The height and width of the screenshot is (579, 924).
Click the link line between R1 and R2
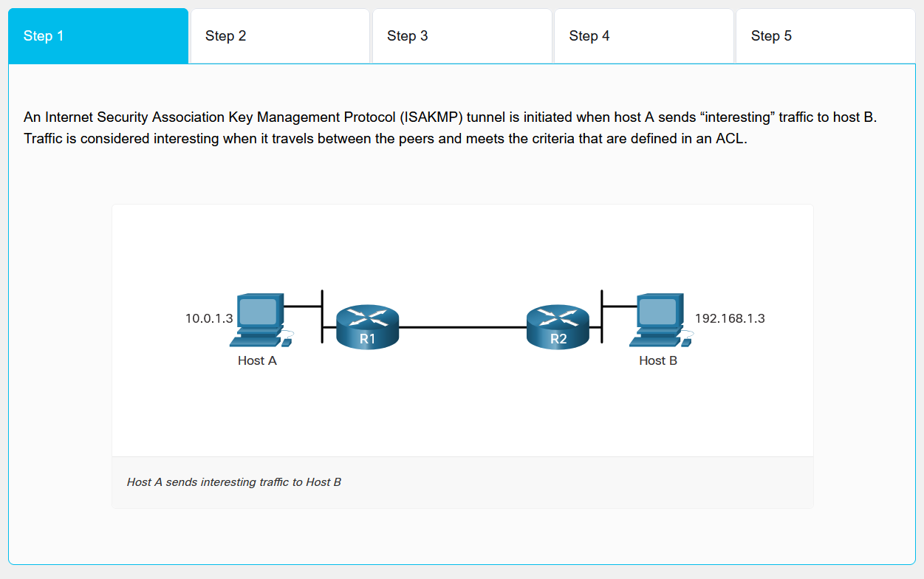(462, 326)
